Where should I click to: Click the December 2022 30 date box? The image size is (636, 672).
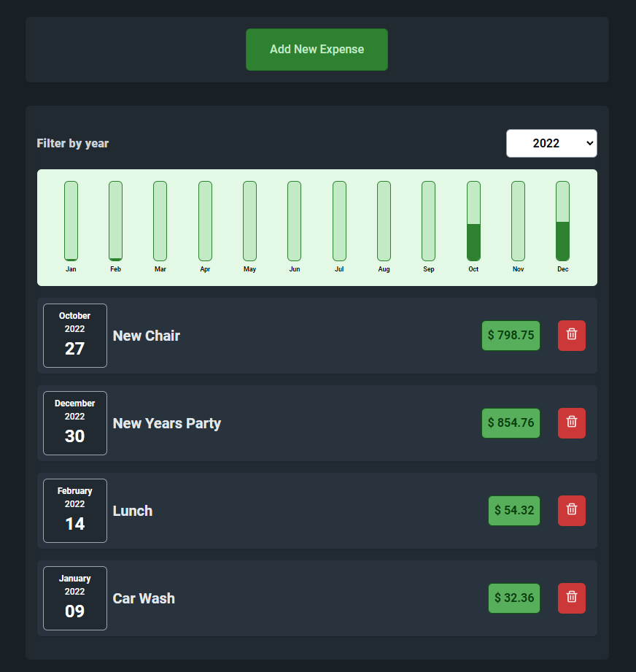[75, 423]
